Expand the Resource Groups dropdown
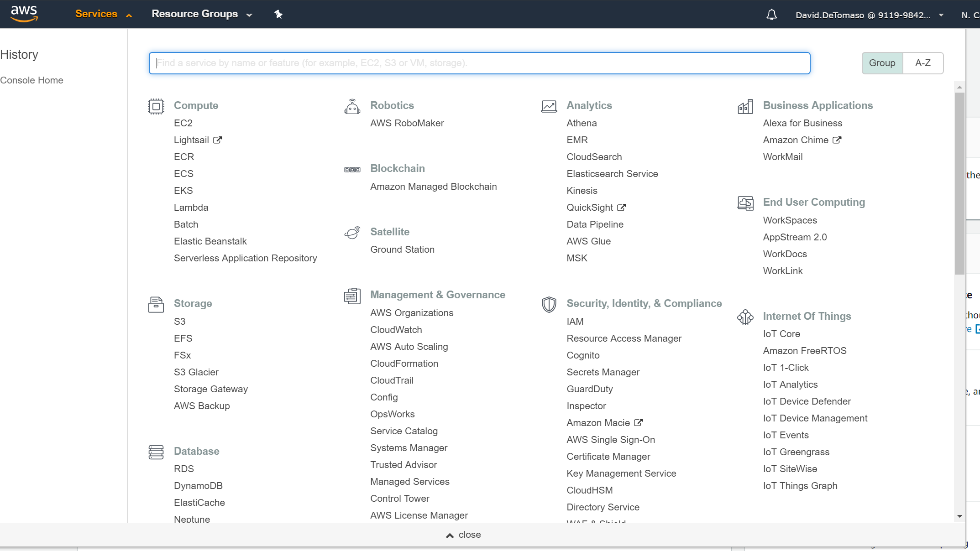 point(202,14)
